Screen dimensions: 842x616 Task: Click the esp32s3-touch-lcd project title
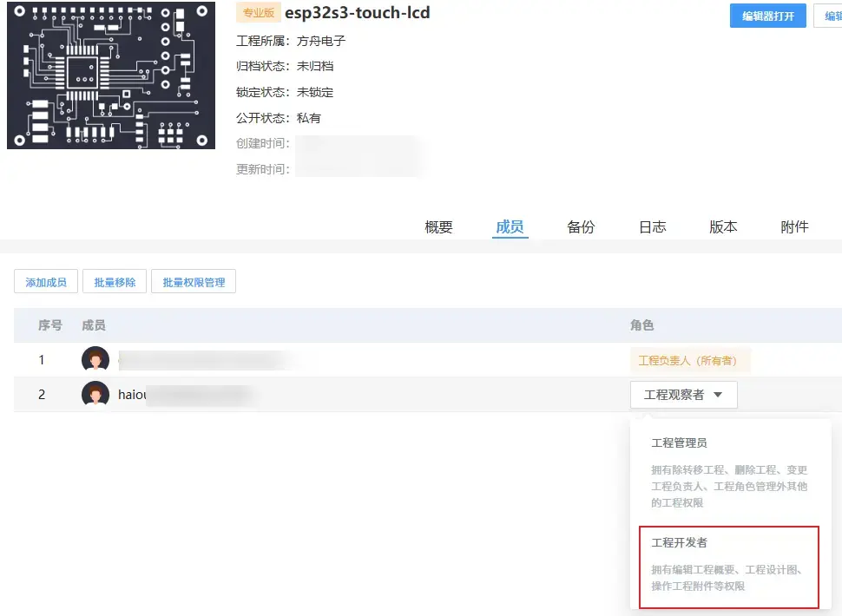(x=358, y=13)
